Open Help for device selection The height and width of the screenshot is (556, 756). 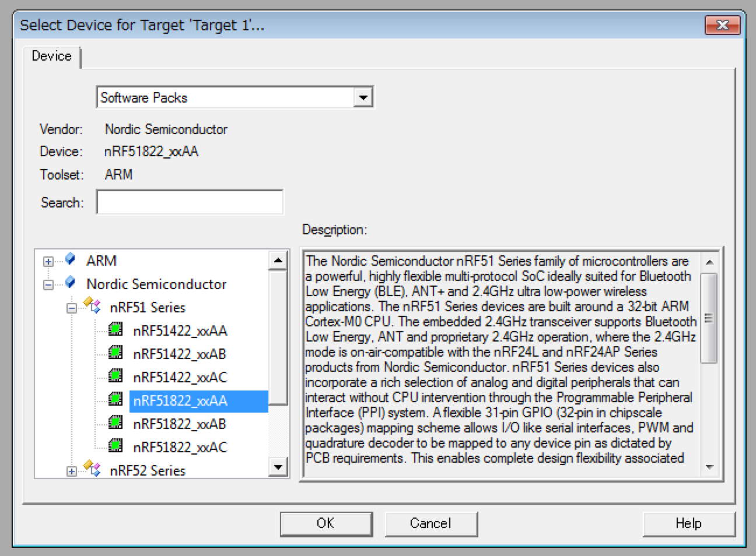[x=688, y=523]
